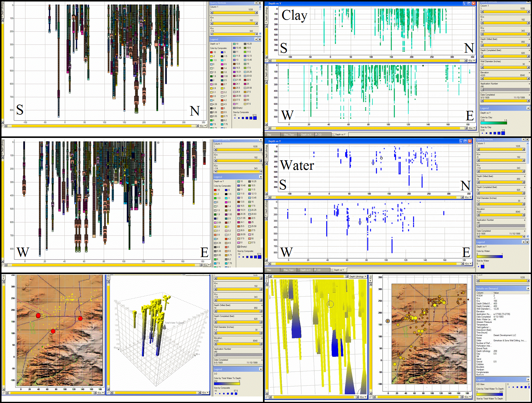532x403 pixels.
Task: Select the Depth vs X tab in the Clay window
Action: (306, 135)
